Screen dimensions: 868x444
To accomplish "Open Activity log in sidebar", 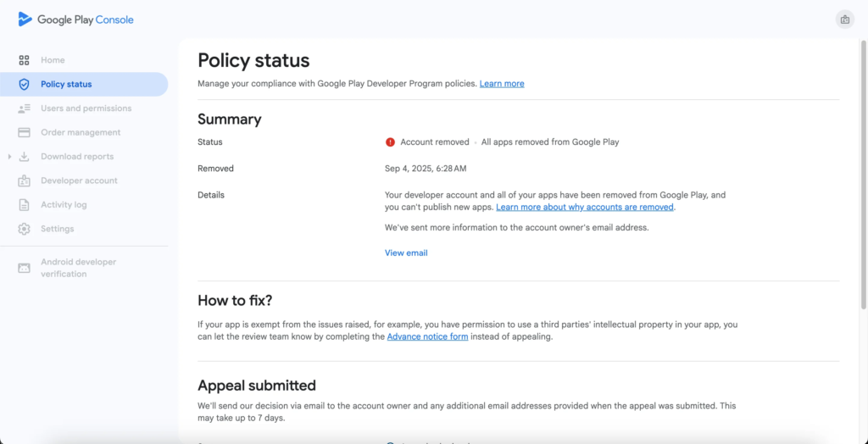I will [x=64, y=205].
